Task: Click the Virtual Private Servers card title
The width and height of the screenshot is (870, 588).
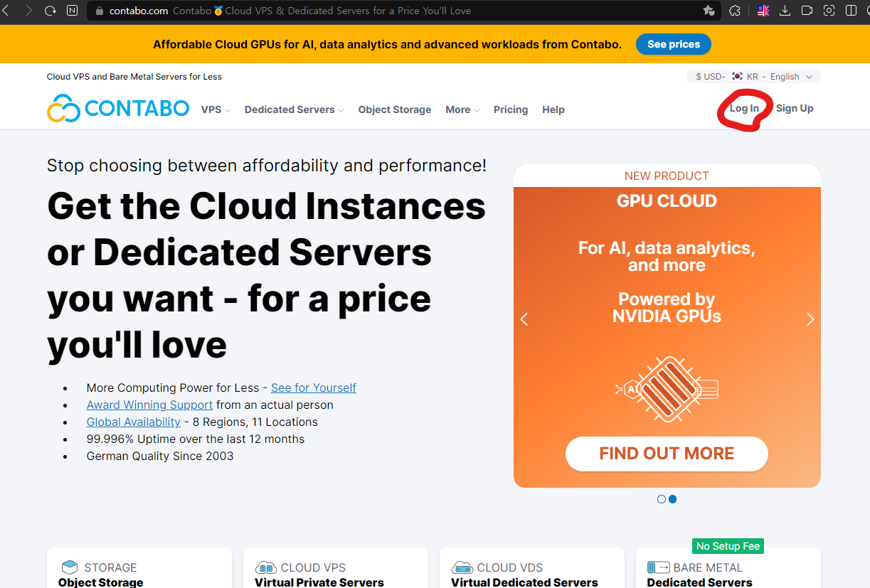Action: (x=319, y=582)
